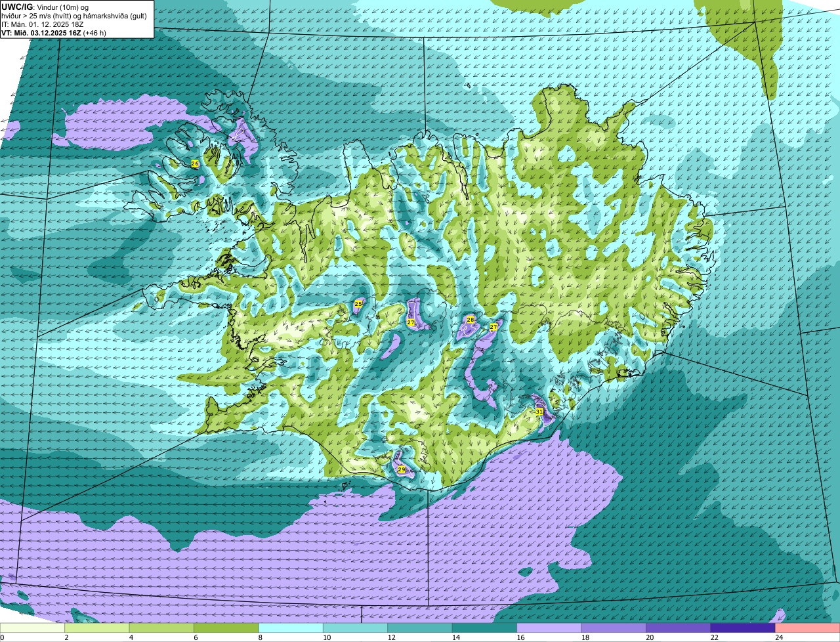Click the yellow gust label 25
This screenshot has height=642, width=840.
point(358,304)
